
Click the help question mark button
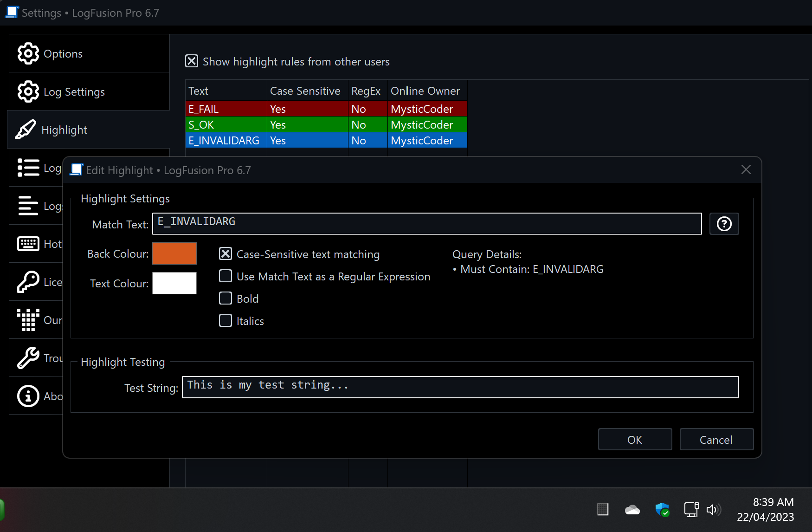coord(724,224)
